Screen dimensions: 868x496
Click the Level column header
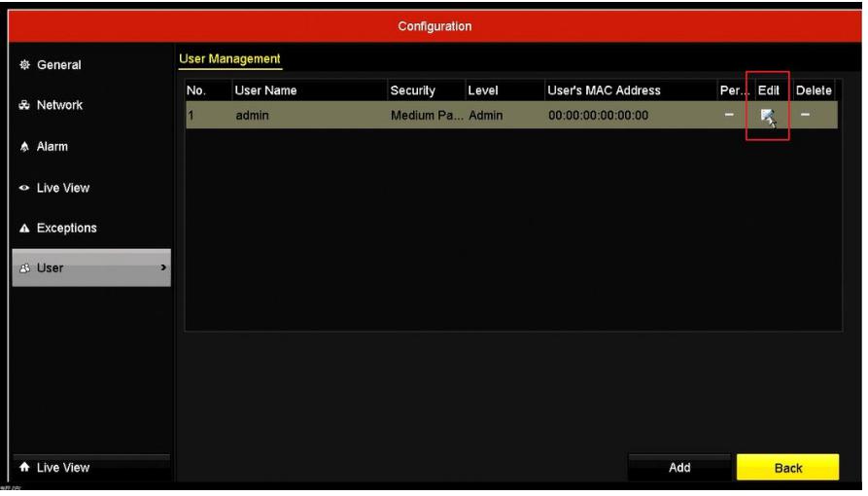pyautogui.click(x=483, y=90)
